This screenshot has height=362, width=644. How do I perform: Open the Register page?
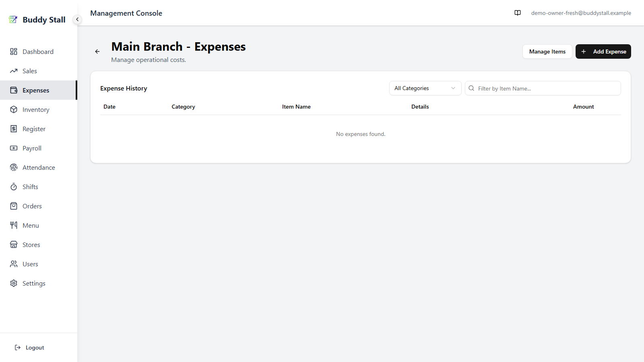pos(39,129)
